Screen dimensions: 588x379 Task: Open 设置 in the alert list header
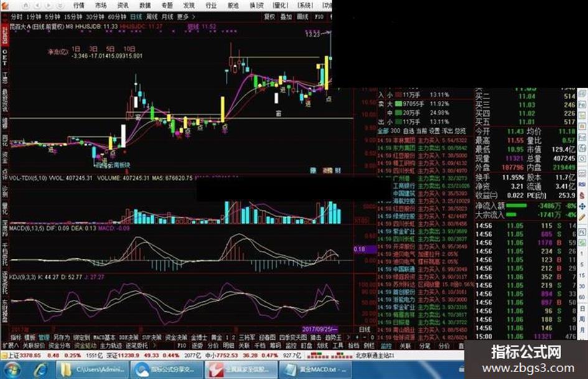434,131
